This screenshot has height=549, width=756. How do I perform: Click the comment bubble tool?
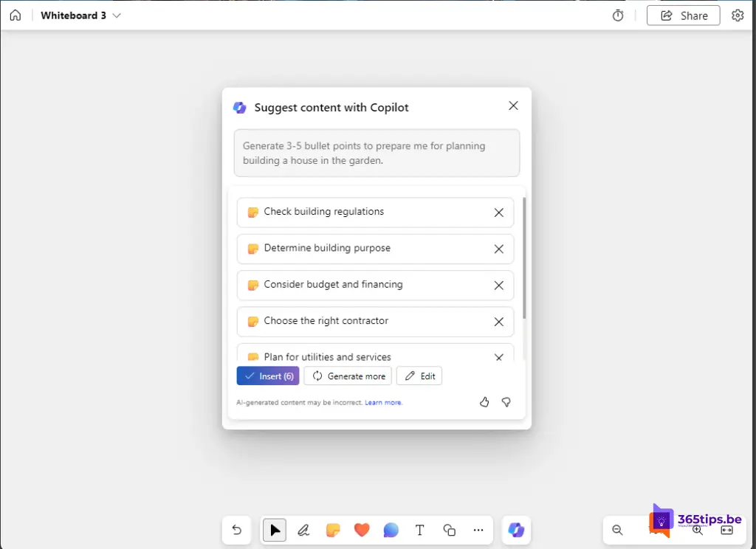coord(391,530)
